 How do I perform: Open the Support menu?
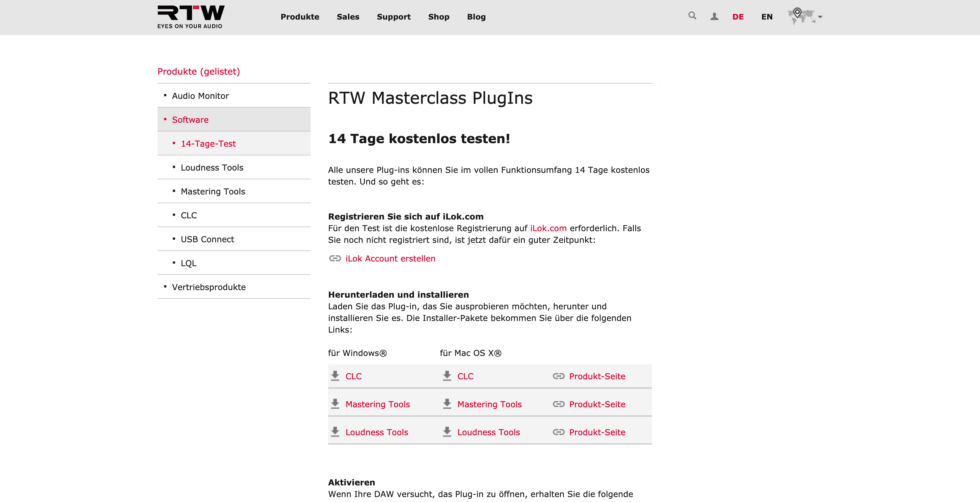coord(393,17)
